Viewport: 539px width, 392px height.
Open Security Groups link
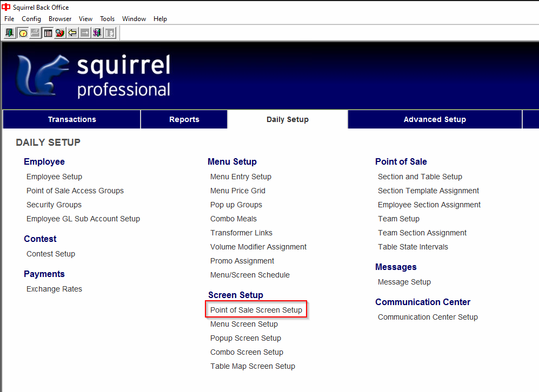coord(54,205)
